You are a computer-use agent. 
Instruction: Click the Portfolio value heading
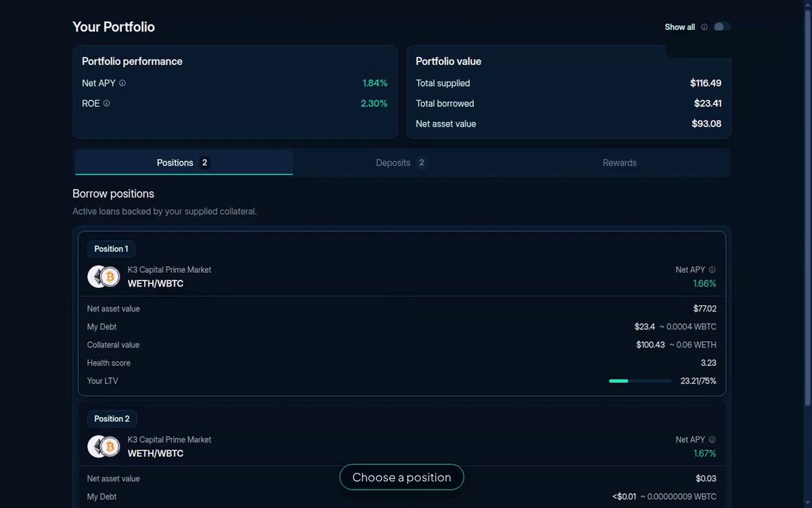(449, 62)
